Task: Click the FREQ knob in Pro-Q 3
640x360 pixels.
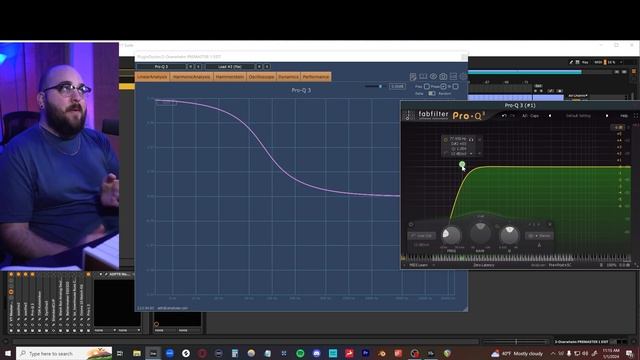Action: (x=452, y=235)
